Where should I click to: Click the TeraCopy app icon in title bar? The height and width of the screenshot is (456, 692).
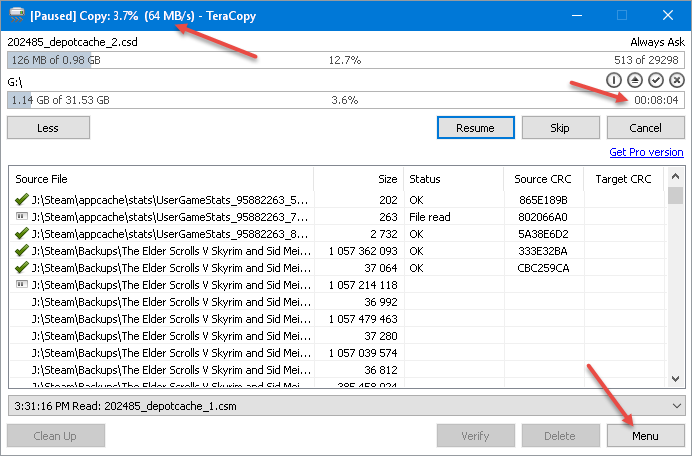click(16, 15)
